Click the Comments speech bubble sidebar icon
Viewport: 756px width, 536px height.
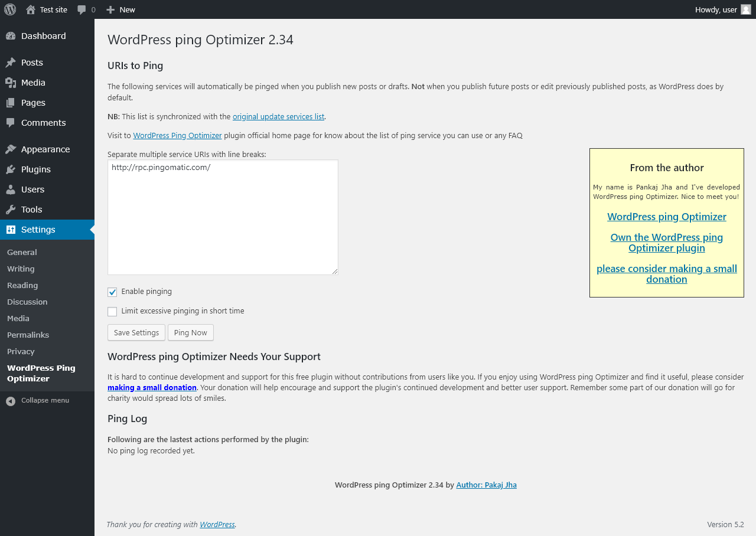(11, 123)
